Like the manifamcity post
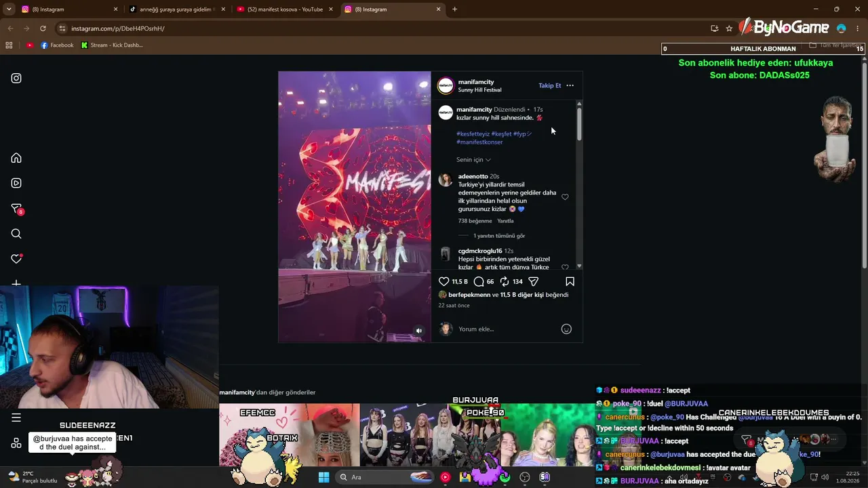 [443, 281]
